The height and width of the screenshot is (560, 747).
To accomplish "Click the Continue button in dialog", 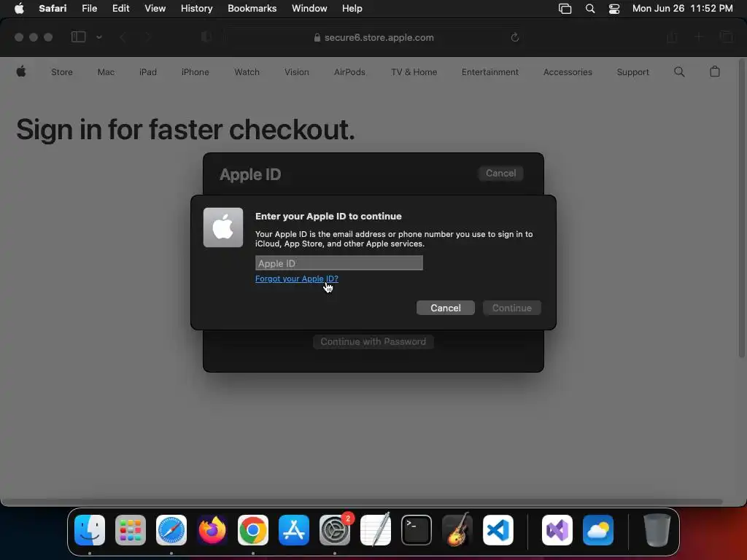I will (x=511, y=308).
